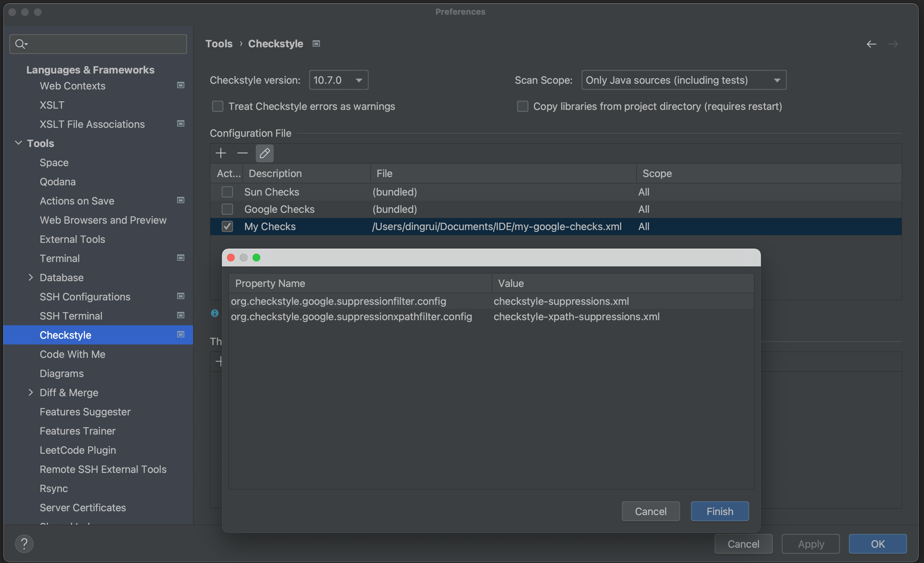The height and width of the screenshot is (563, 924).
Task: Click the help question mark icon
Action: pyautogui.click(x=24, y=544)
